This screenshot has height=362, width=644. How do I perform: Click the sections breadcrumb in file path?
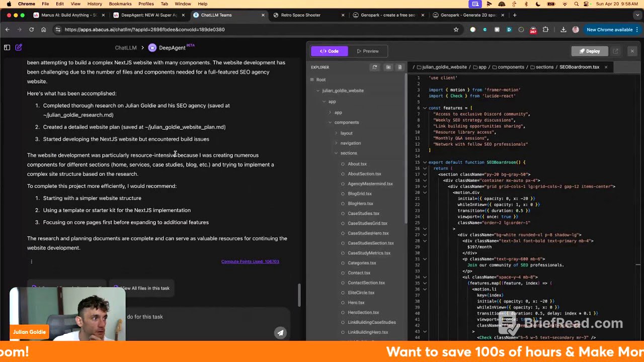(x=544, y=67)
